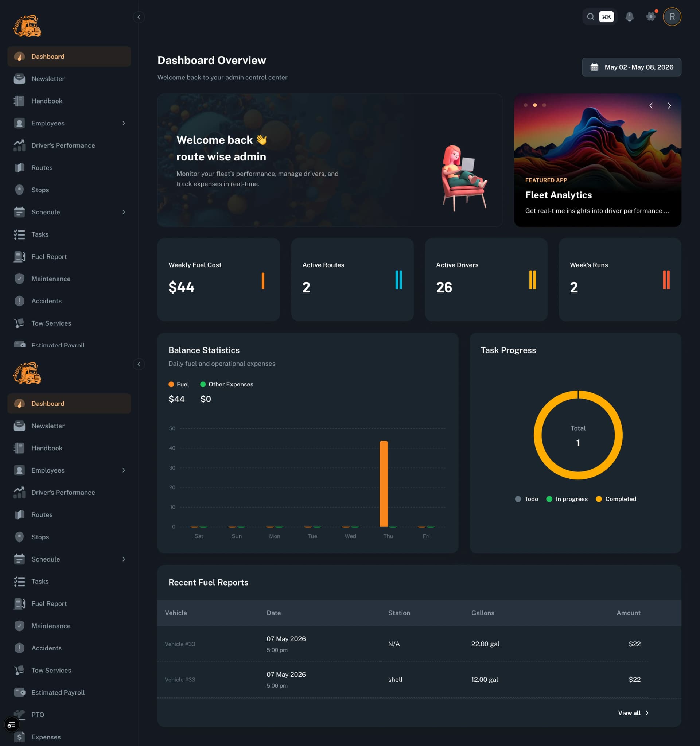
Task: Toggle the Todo legend in Task Progress
Action: click(527, 499)
